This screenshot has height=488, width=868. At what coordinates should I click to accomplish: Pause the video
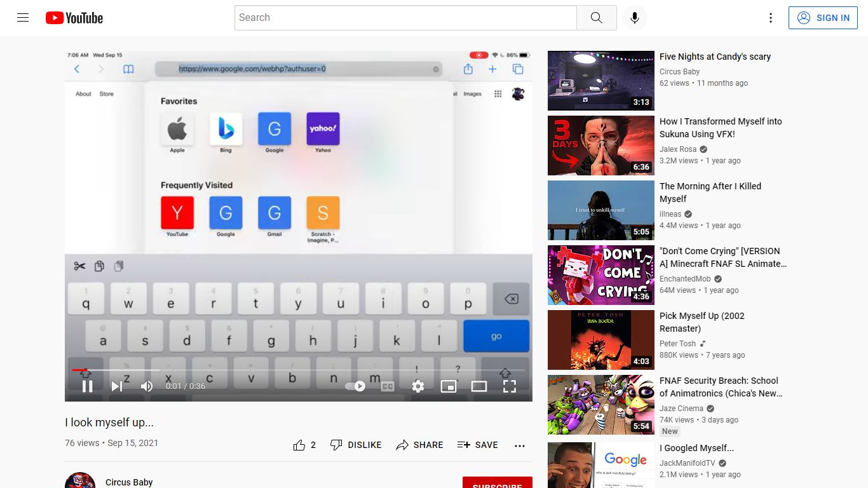pos(88,386)
